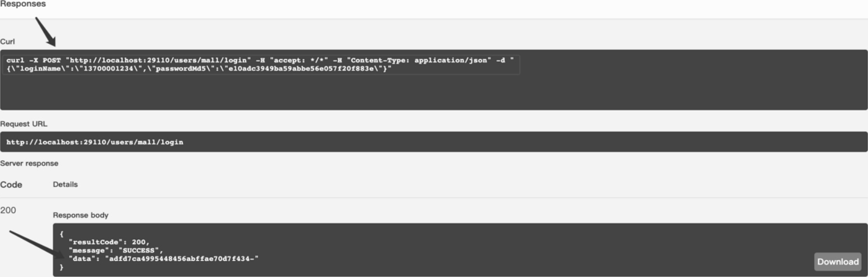Click the Details column header
Viewport: 868px width, 277px height.
click(65, 184)
